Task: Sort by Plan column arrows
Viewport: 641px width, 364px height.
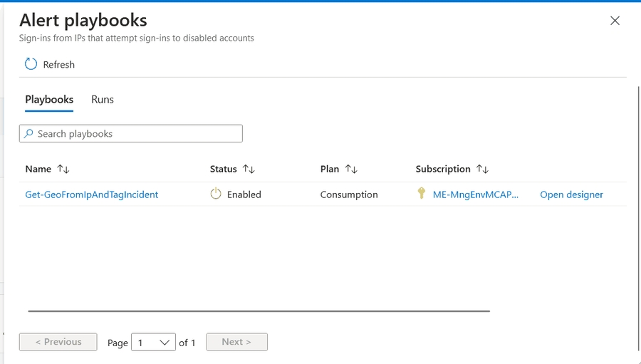Action: (351, 169)
